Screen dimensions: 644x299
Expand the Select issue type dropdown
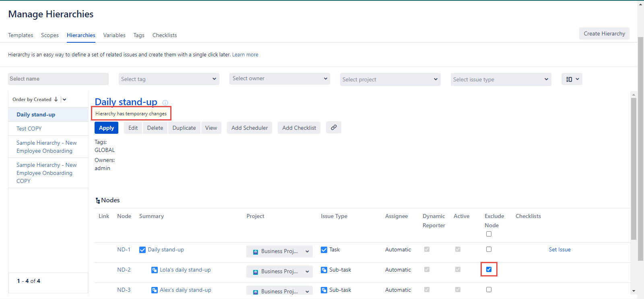501,79
